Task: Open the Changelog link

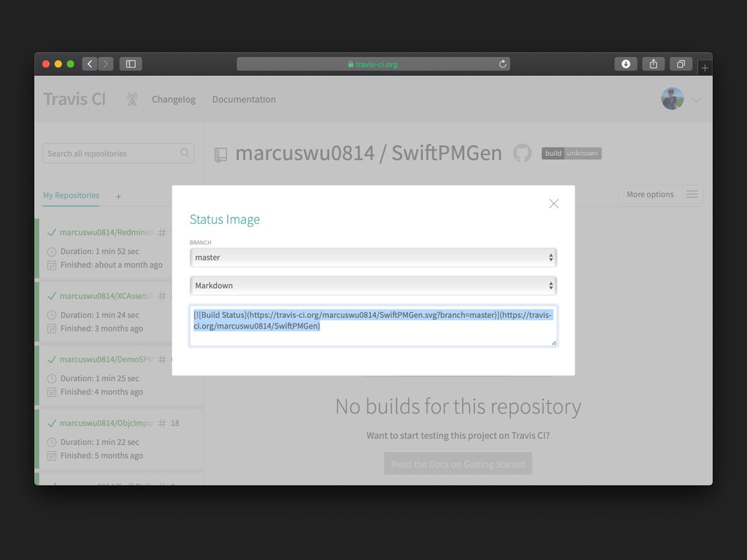Action: pos(174,99)
